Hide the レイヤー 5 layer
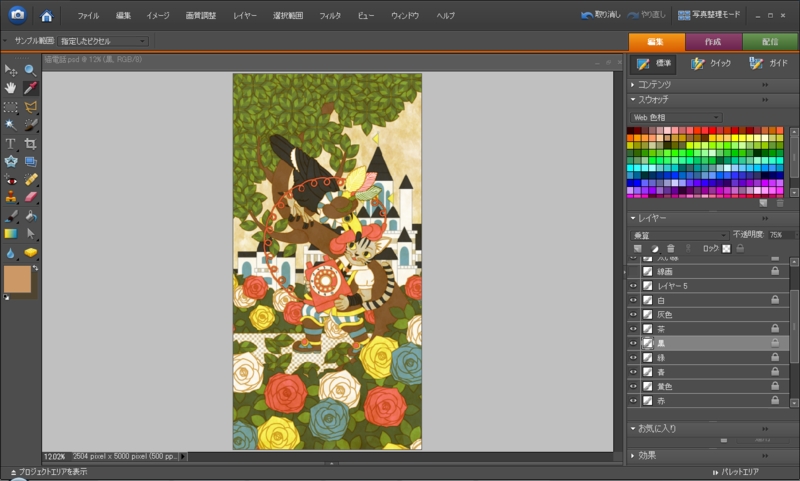 [x=633, y=286]
